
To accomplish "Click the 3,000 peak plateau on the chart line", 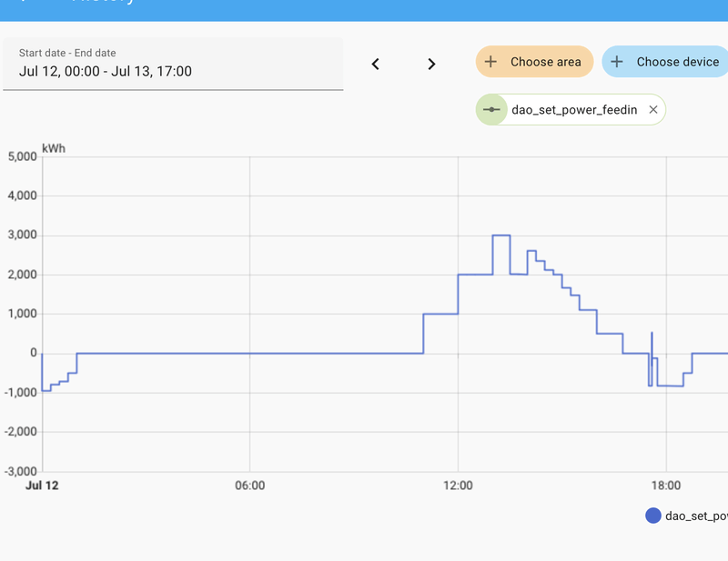I will 500,235.
